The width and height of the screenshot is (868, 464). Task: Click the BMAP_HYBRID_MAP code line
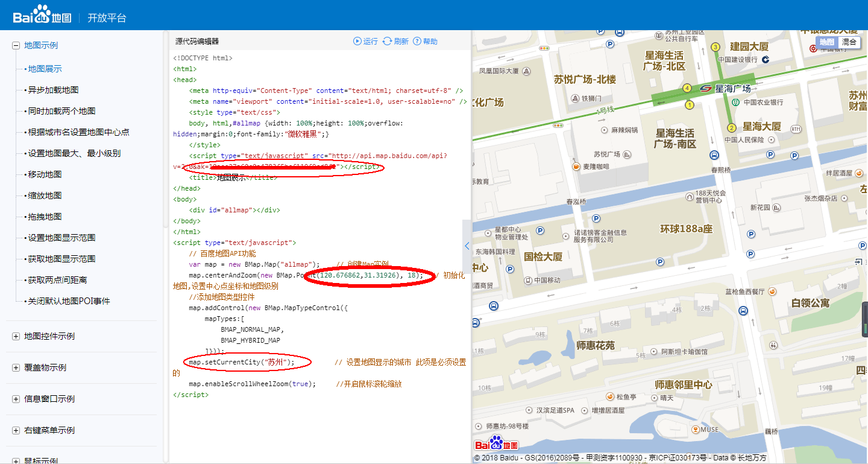click(x=250, y=340)
